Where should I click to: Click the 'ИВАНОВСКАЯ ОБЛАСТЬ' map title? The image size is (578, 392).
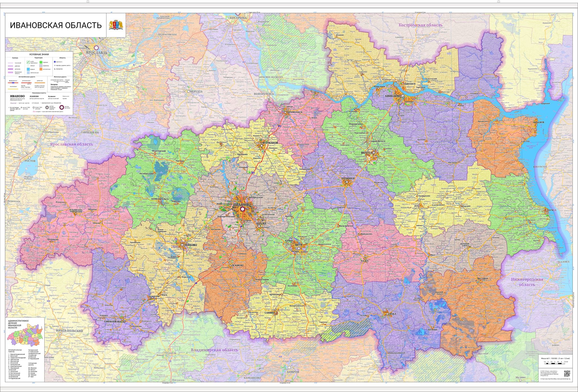(56, 25)
